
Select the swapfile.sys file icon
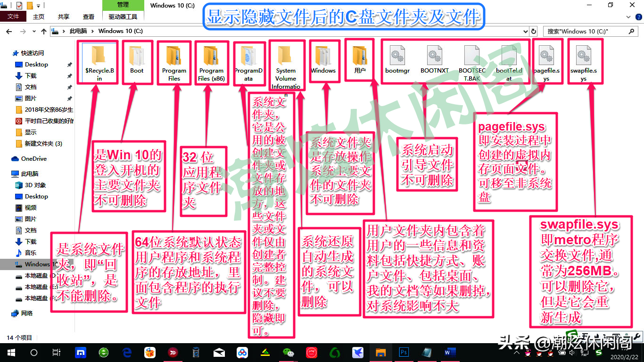click(x=583, y=55)
